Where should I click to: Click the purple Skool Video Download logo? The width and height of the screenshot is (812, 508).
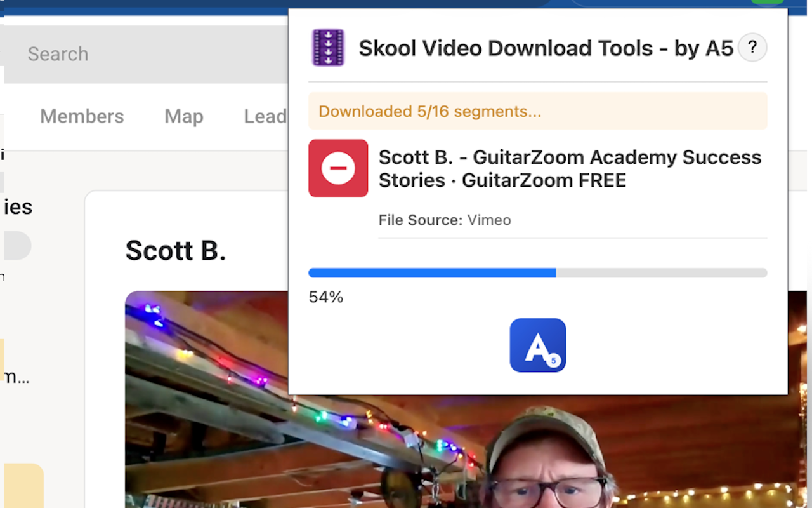328,48
